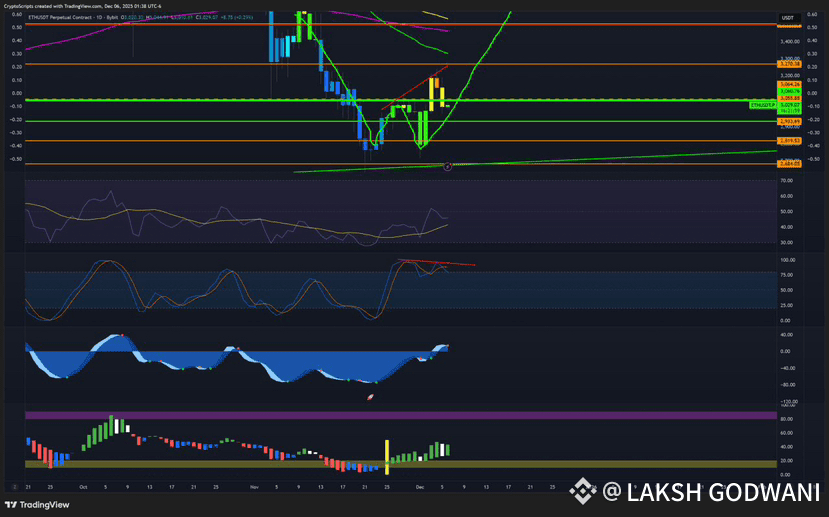Select the orange 2,684.05 price label
Viewport: 829px width, 517px height.
click(789, 164)
